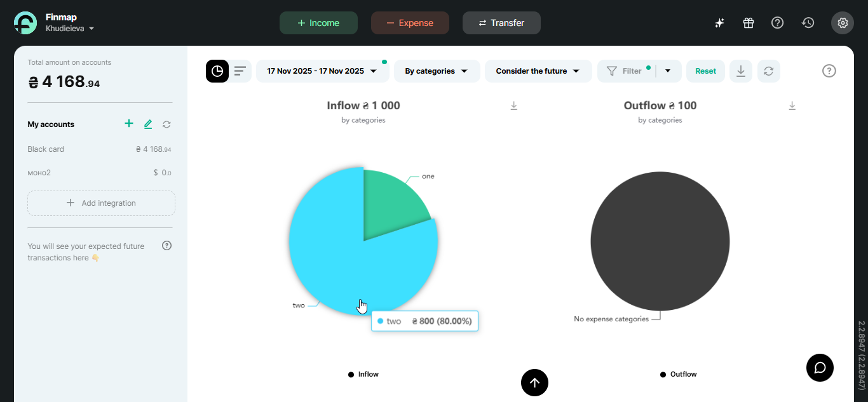Expand the By categories dropdown
This screenshot has width=868, height=402.
(437, 71)
